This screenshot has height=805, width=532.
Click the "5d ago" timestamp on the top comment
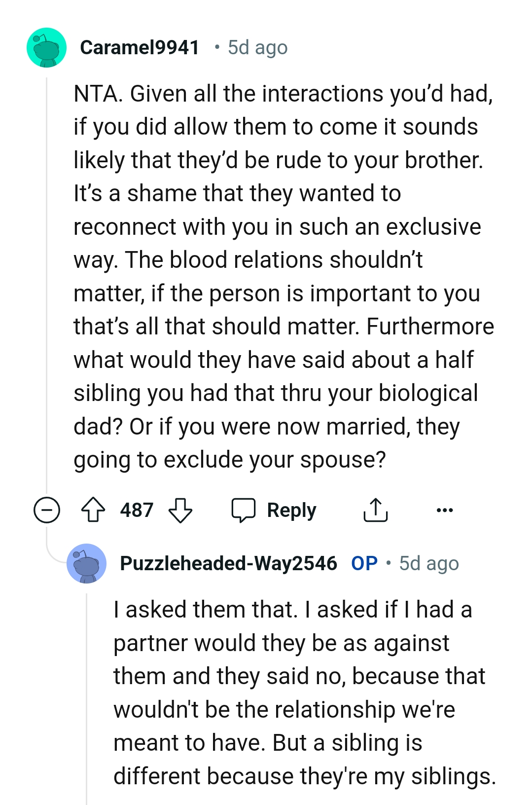[x=257, y=47]
